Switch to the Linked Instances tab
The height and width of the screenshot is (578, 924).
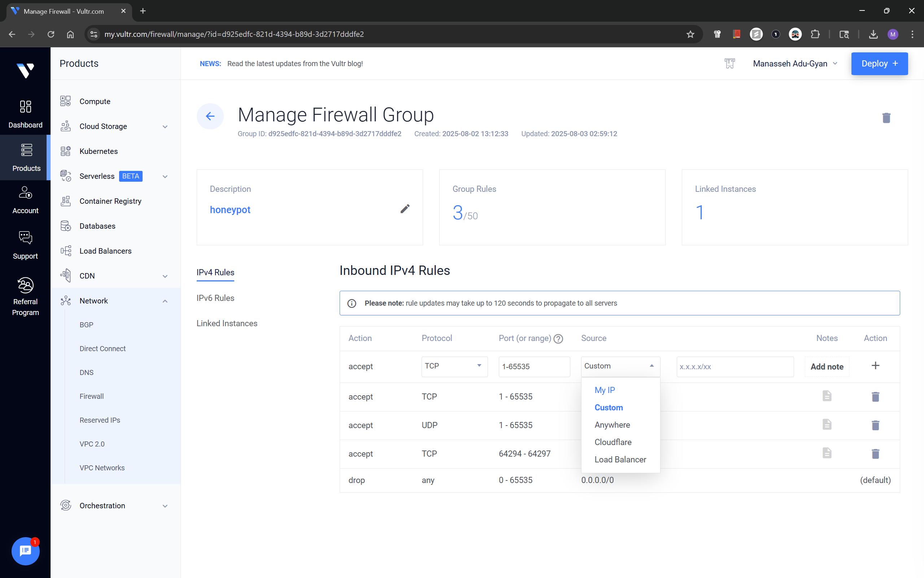[227, 323]
